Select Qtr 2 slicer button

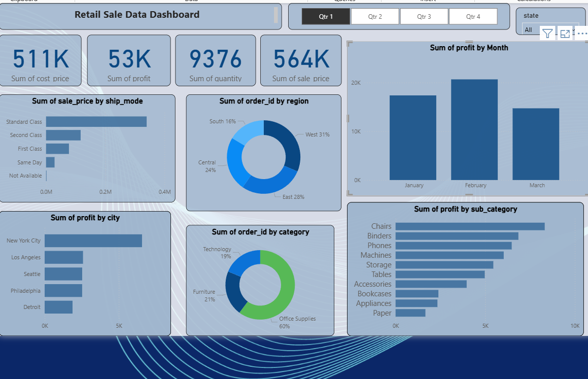tap(375, 17)
